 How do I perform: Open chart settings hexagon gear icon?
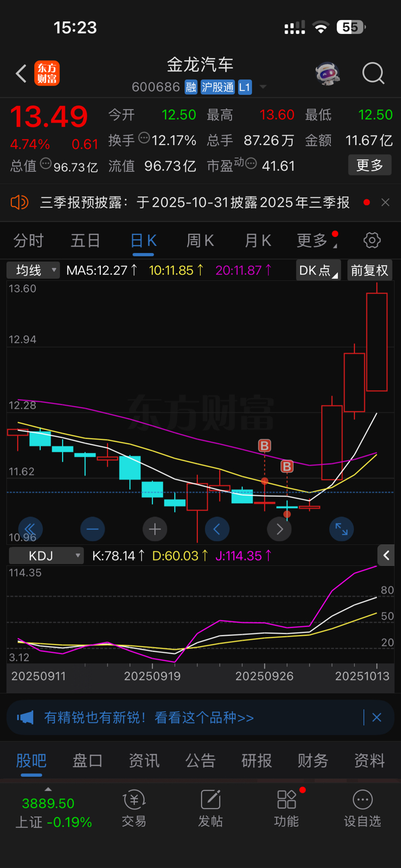click(x=372, y=240)
